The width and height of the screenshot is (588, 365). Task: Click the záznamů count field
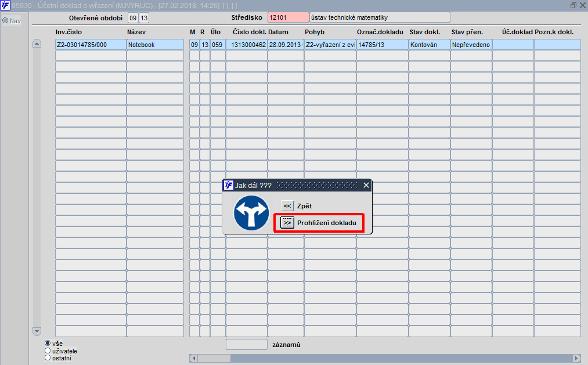click(246, 344)
